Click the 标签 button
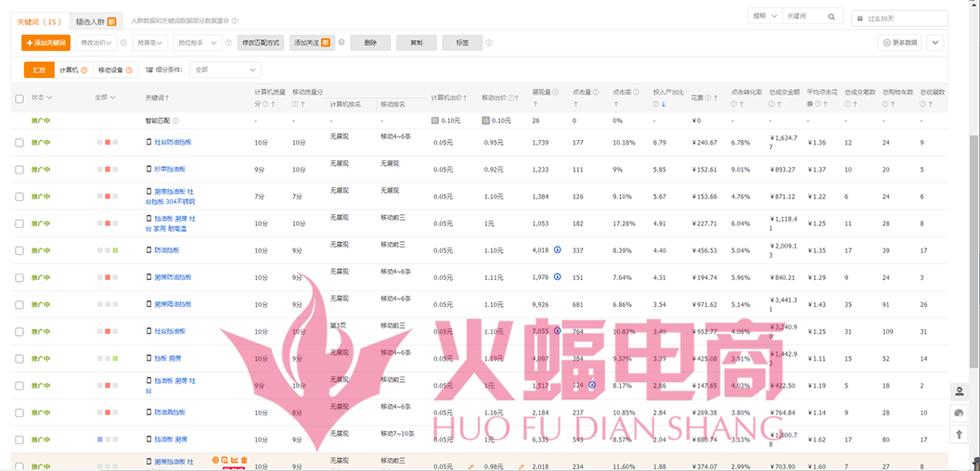The image size is (980, 471). click(x=462, y=43)
